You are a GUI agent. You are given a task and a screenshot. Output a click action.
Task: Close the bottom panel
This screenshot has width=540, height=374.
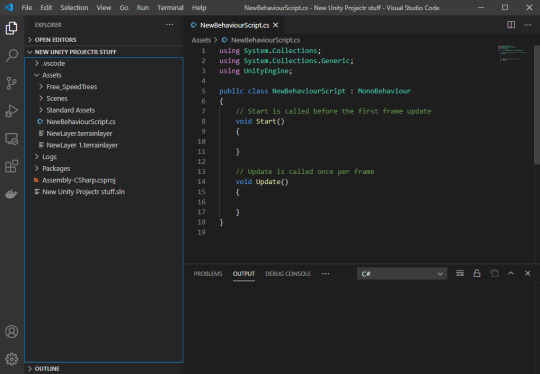coord(528,273)
